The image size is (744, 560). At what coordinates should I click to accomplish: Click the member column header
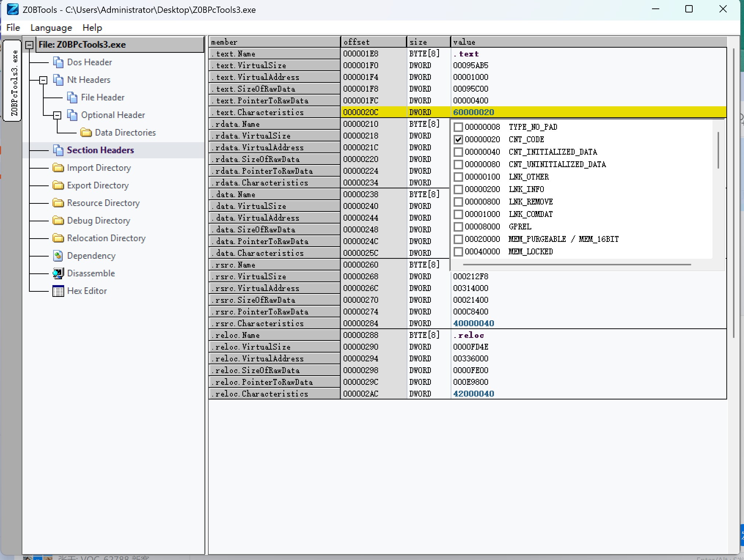(275, 42)
